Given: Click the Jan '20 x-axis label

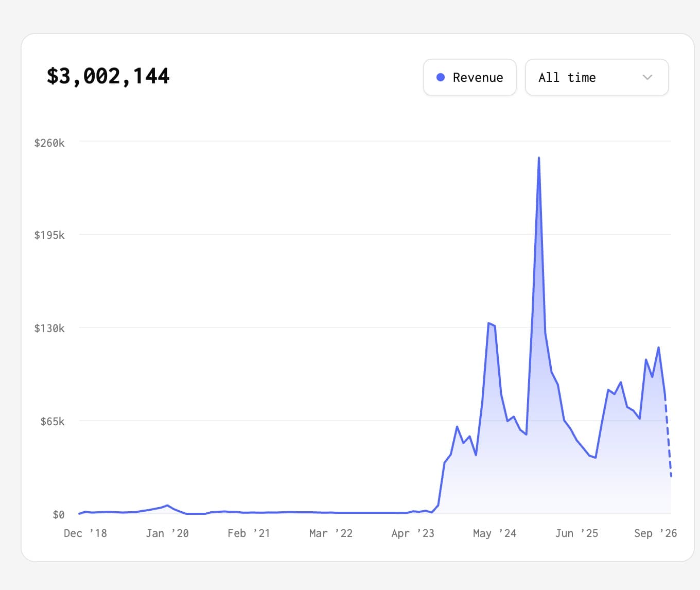Looking at the screenshot, I should click(x=167, y=533).
